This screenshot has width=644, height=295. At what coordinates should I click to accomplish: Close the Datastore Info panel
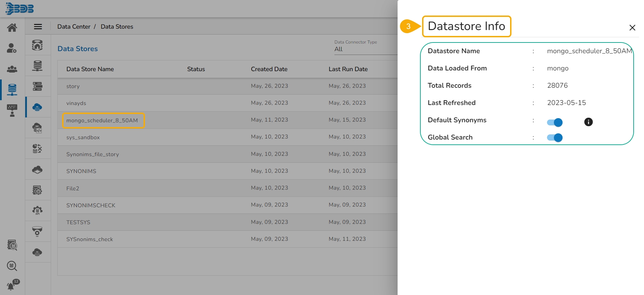coord(632,28)
